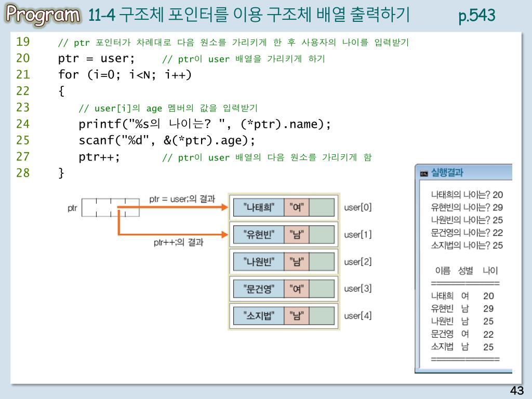Viewport: 532px width, 399px height.
Task: Click the "여" gender cell of user[3]
Action: pyautogui.click(x=297, y=289)
